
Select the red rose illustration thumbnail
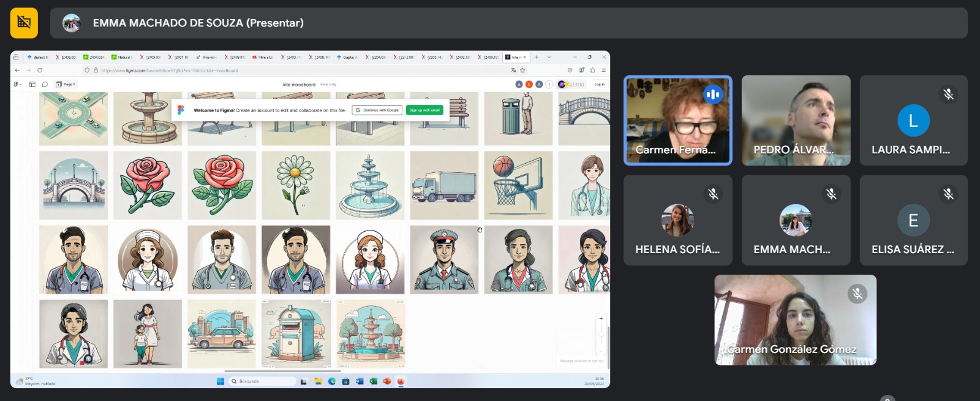[148, 185]
